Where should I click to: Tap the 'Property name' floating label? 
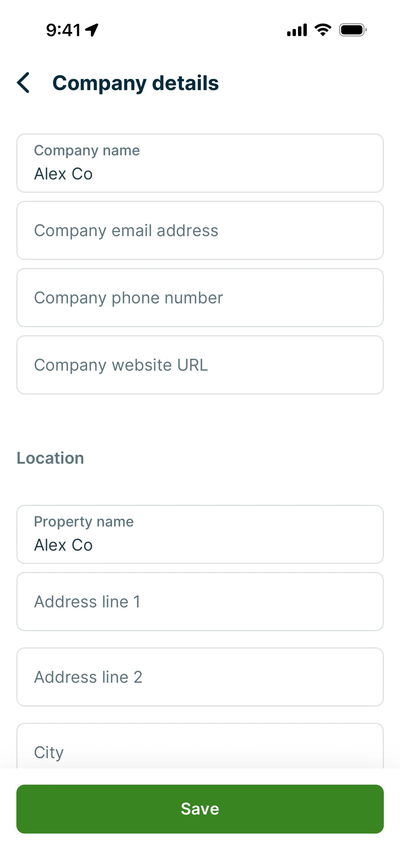84,522
